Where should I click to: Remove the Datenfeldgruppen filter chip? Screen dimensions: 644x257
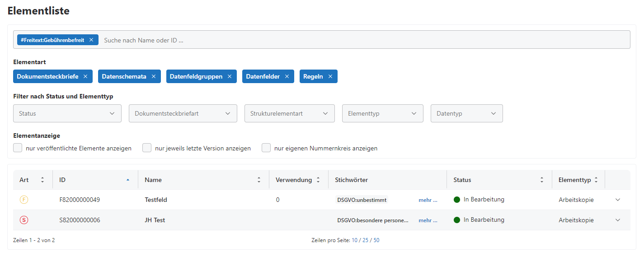pyautogui.click(x=230, y=76)
